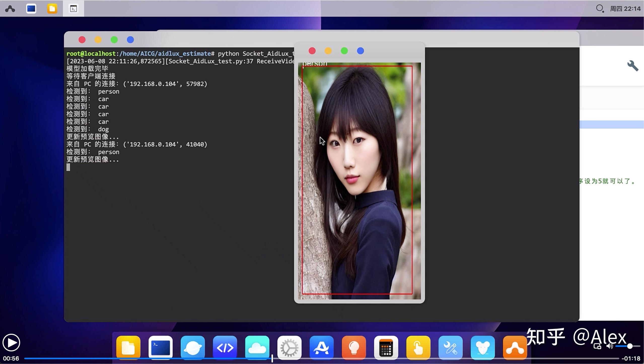Open the mouse-face app in dock
Screen dimensions: 644x364
[483, 347]
